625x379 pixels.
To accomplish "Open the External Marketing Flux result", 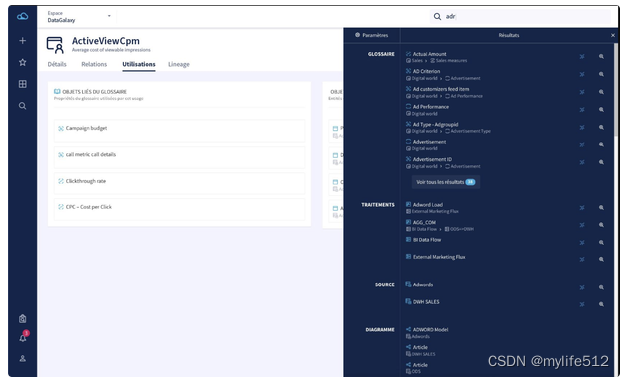I will [x=439, y=257].
